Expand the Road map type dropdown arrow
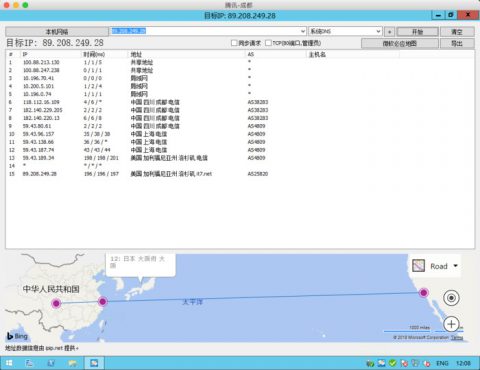 click(455, 266)
